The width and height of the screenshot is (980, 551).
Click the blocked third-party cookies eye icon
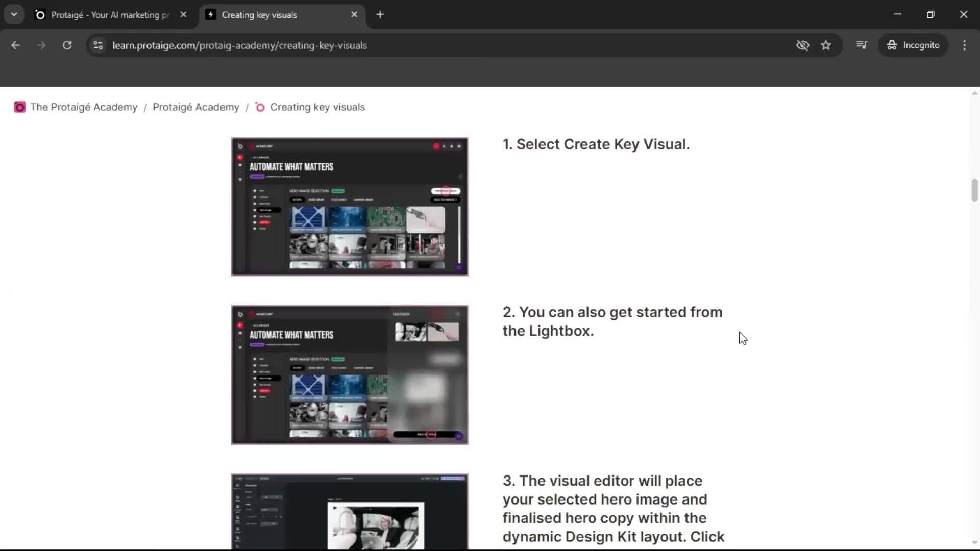click(802, 45)
